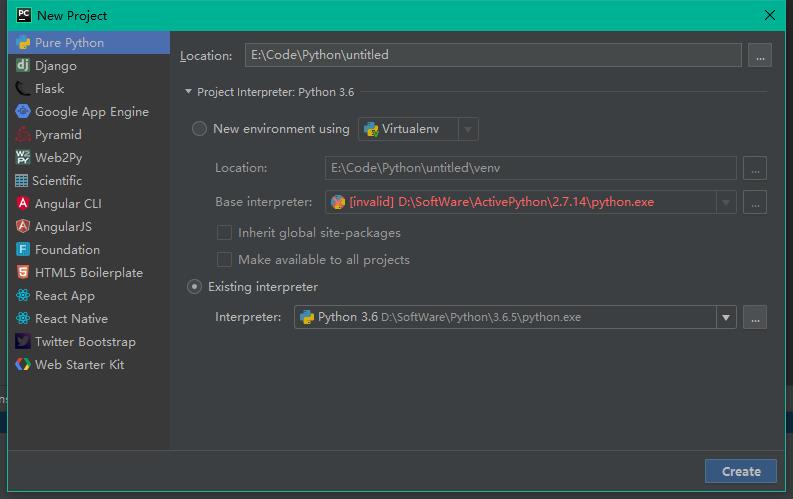Pick Google App Engine project type
This screenshot has height=499, width=793.
pyautogui.click(x=89, y=112)
